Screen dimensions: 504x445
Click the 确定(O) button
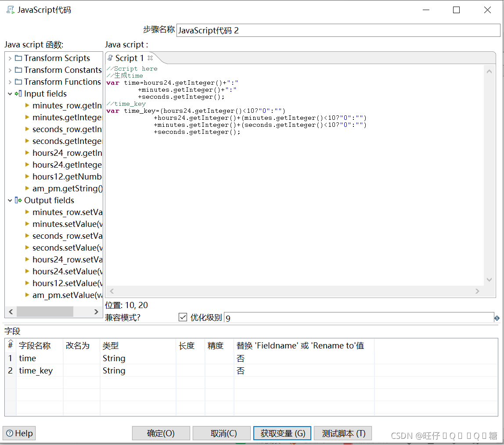(x=161, y=434)
